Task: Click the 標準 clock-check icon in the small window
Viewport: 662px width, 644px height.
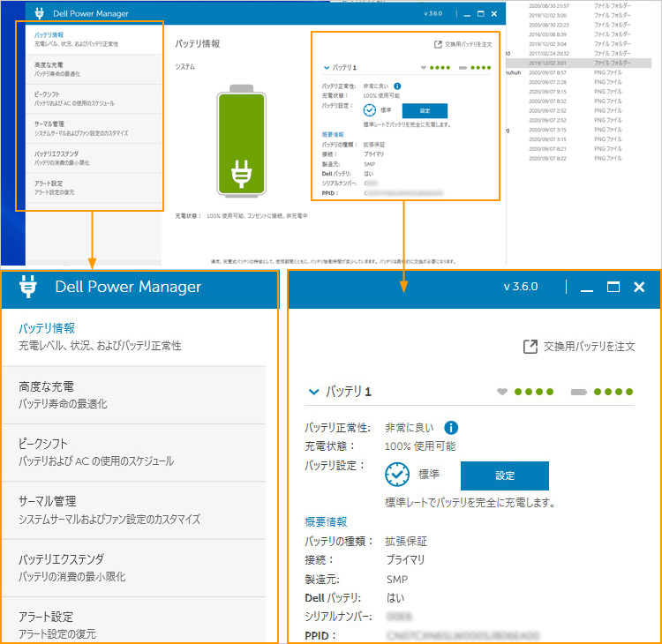Action: 370,110
